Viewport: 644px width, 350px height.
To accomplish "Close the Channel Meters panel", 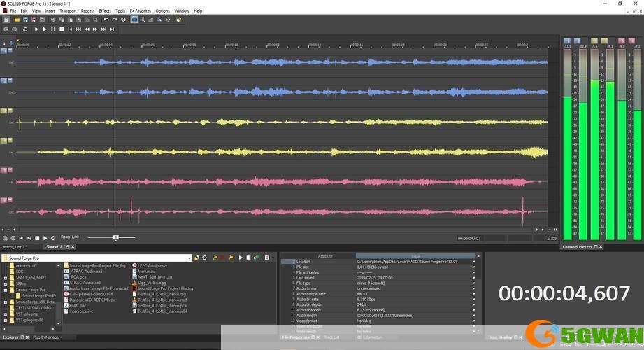I will pyautogui.click(x=601, y=247).
